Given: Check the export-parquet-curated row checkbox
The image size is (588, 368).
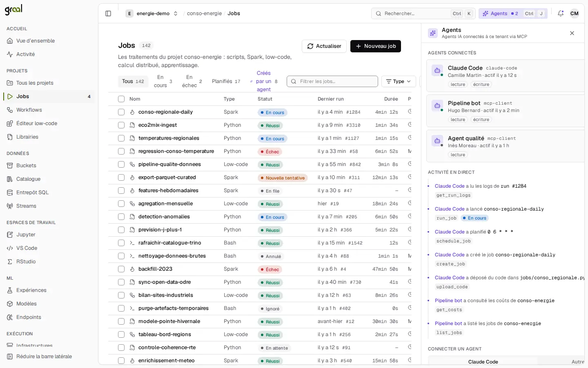Looking at the screenshot, I should 121,177.
